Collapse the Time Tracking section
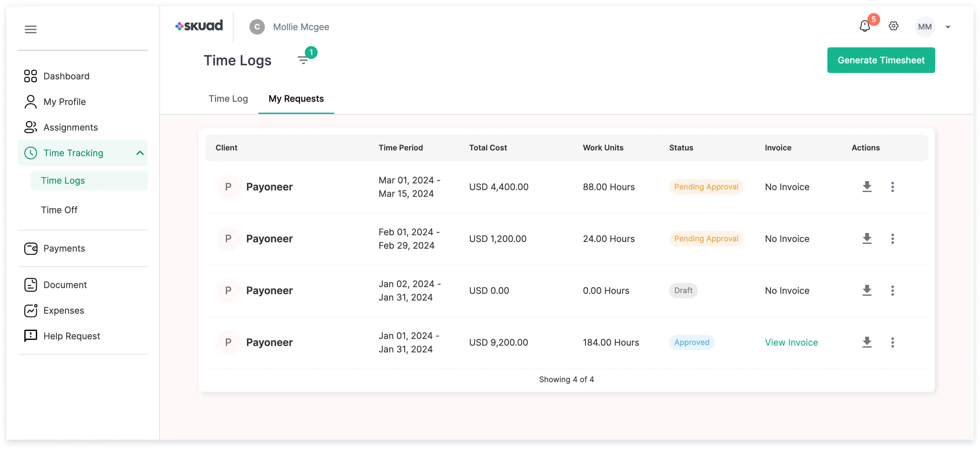This screenshot has width=980, height=450. [x=140, y=153]
